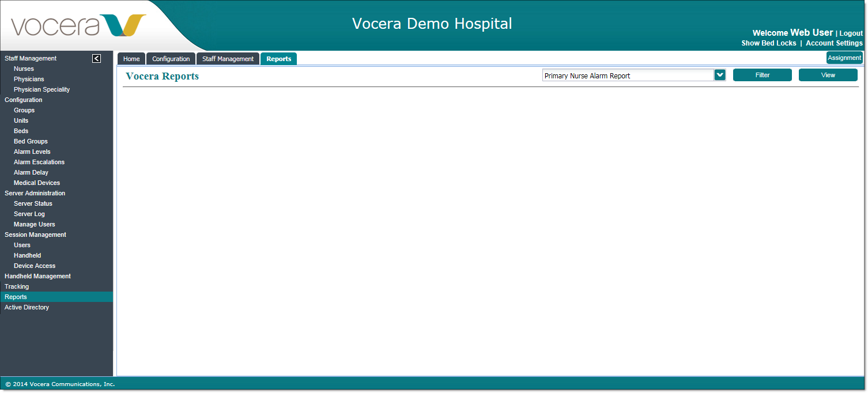The height and width of the screenshot is (393, 868).
Task: Select Reports in the sidebar
Action: point(56,297)
